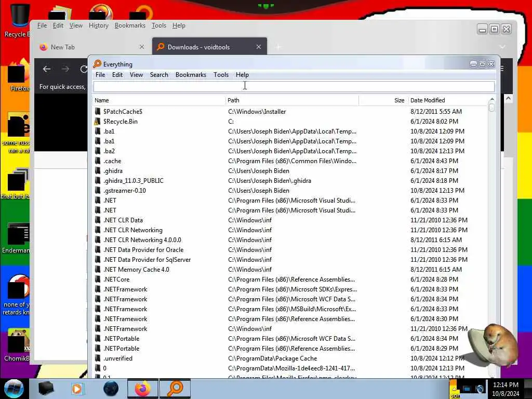Select the folder named 0 icon
This screenshot has height=399, width=532.
pyautogui.click(x=98, y=368)
